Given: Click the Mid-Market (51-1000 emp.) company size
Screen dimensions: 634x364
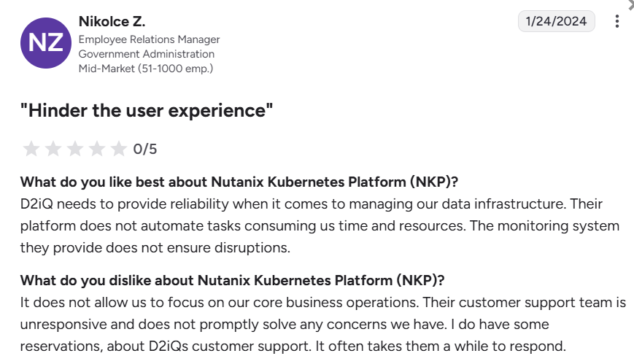Looking at the screenshot, I should 146,69.
